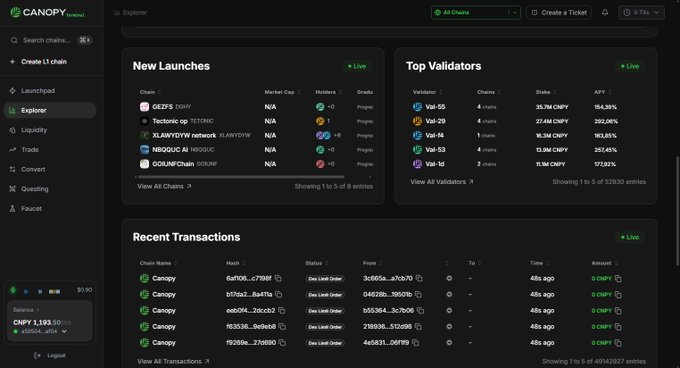Log out using Logout button
Screen dimensions: 680x368
[x=50, y=355]
